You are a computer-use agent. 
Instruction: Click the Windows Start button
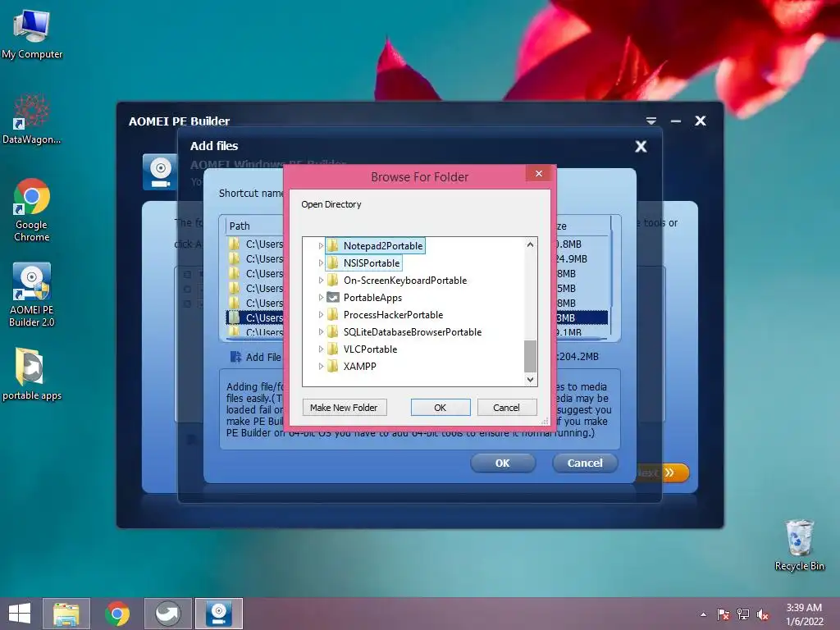20,614
